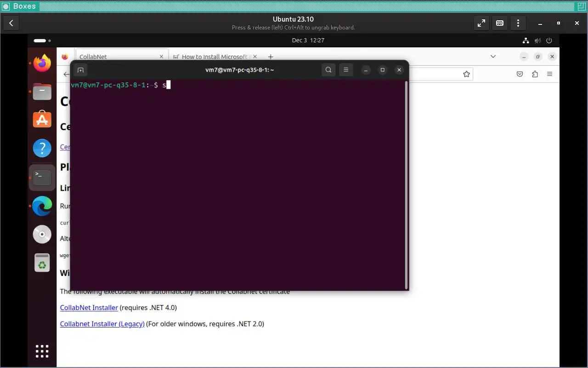Open Ubuntu network status icon

pyautogui.click(x=526, y=40)
